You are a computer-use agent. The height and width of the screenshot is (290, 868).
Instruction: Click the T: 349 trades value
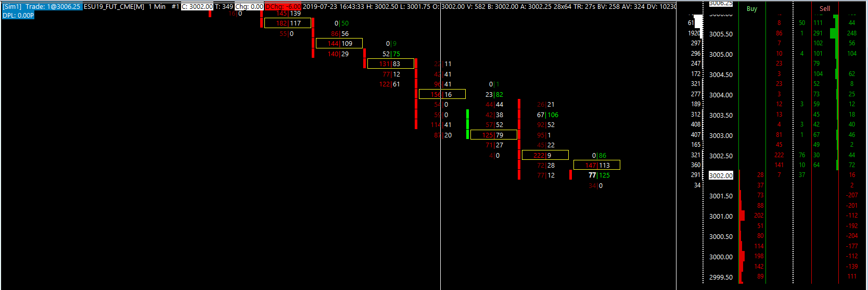[224, 7]
